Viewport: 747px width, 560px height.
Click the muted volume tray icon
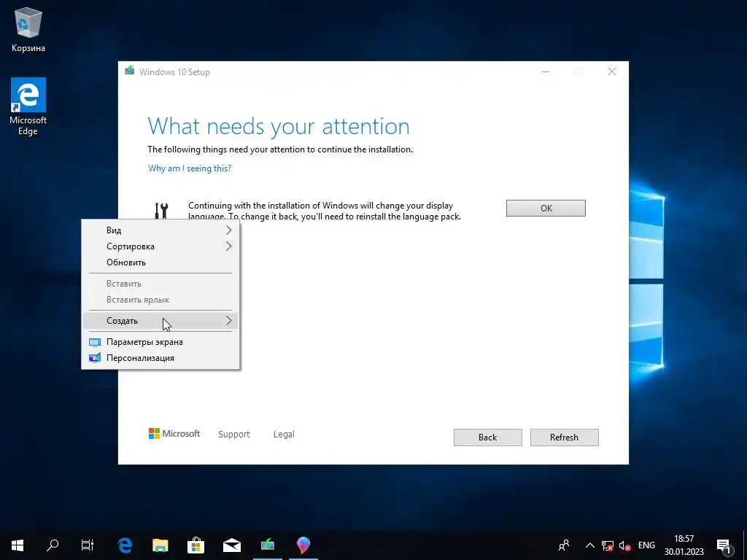(624, 545)
